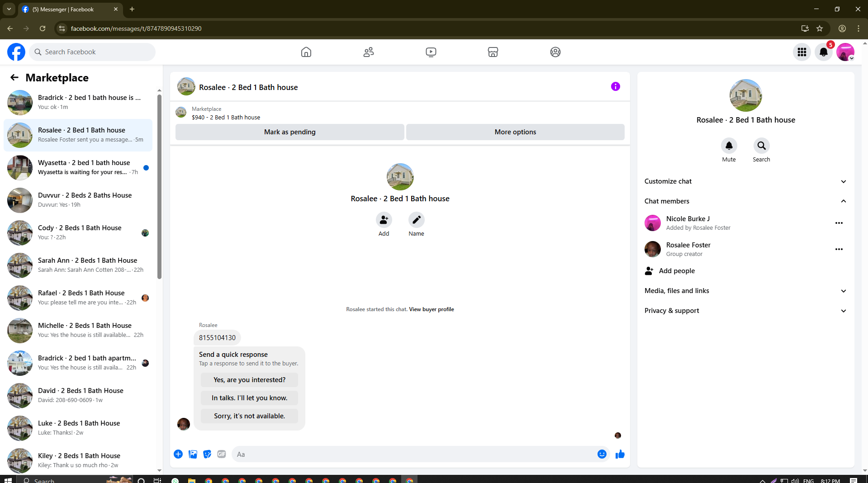Click chat list vertical scrollbar
Viewport: 868px width, 483px height.
click(159, 186)
